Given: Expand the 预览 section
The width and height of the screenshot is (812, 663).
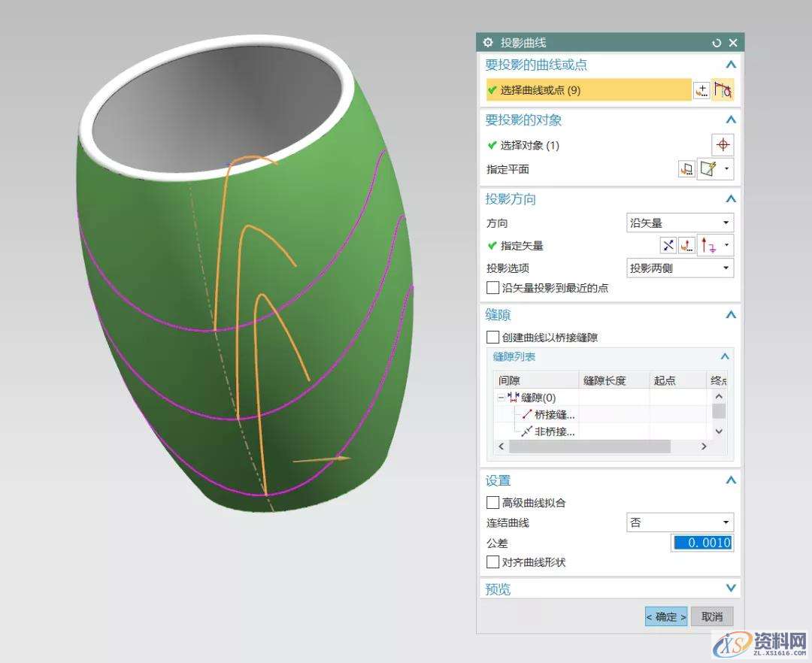Looking at the screenshot, I should (729, 589).
